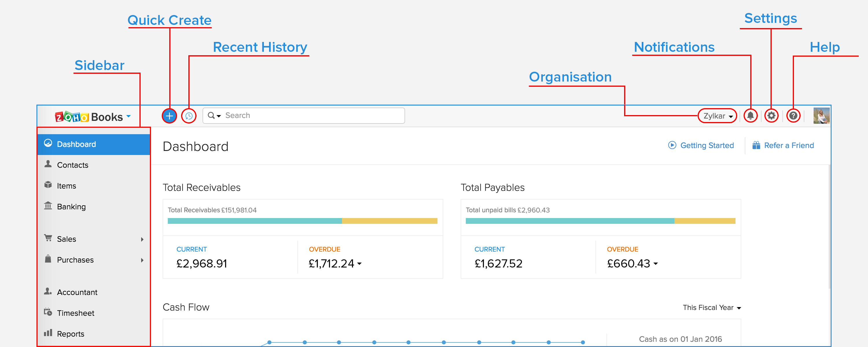Click the Help question mark icon

click(793, 116)
